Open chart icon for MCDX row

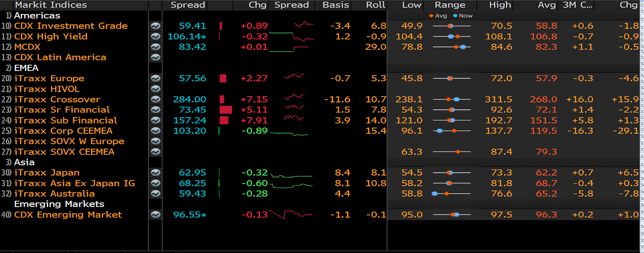point(155,47)
